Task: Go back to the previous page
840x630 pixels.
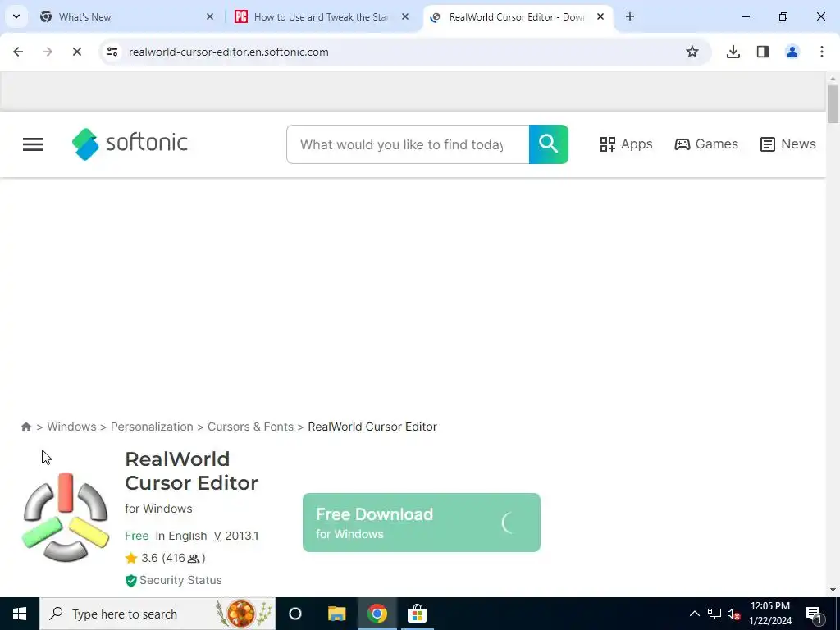Action: [18, 52]
